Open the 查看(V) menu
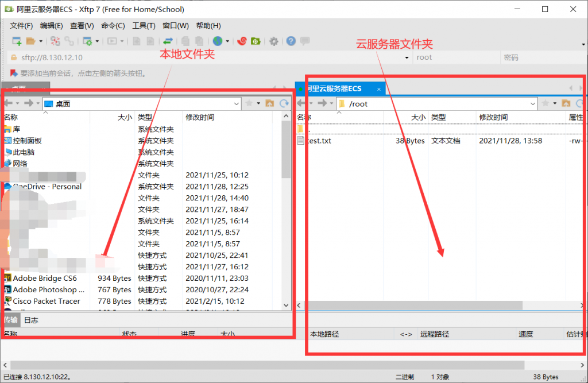588x383 pixels. coord(82,25)
